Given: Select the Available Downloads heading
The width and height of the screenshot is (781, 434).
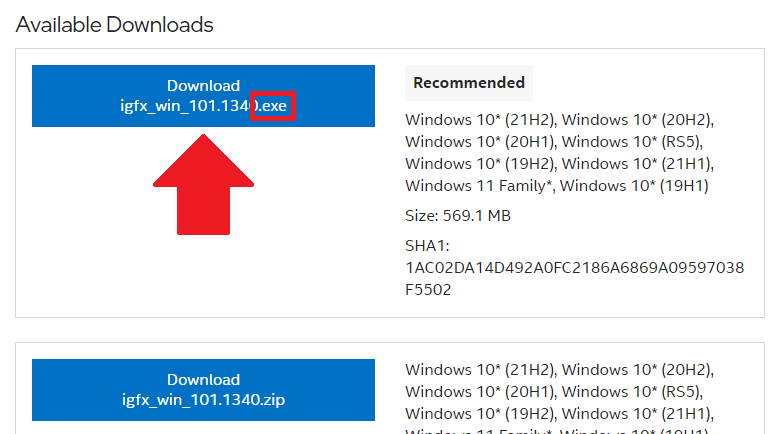Looking at the screenshot, I should [115, 24].
